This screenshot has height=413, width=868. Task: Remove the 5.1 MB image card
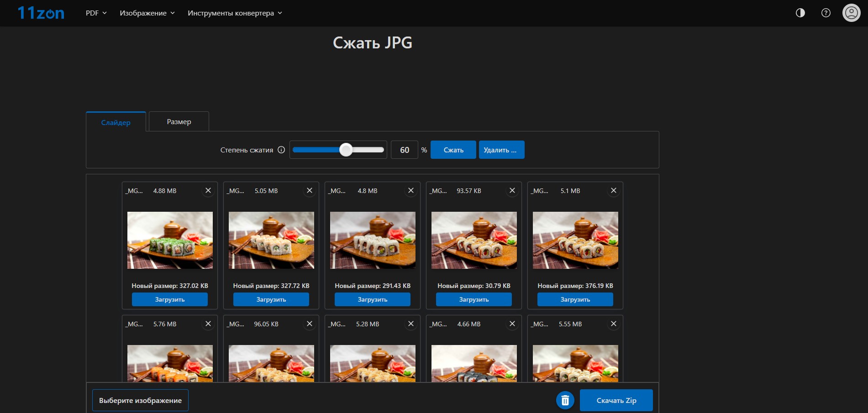tap(614, 191)
